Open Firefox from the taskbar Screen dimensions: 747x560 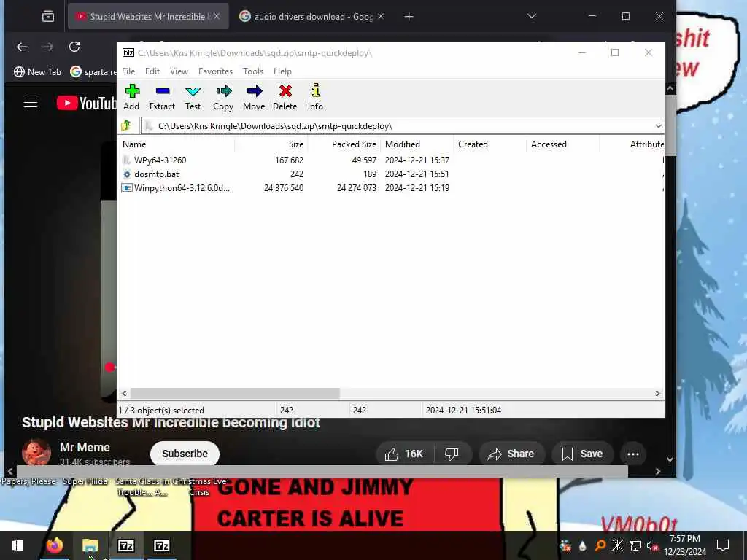point(54,545)
